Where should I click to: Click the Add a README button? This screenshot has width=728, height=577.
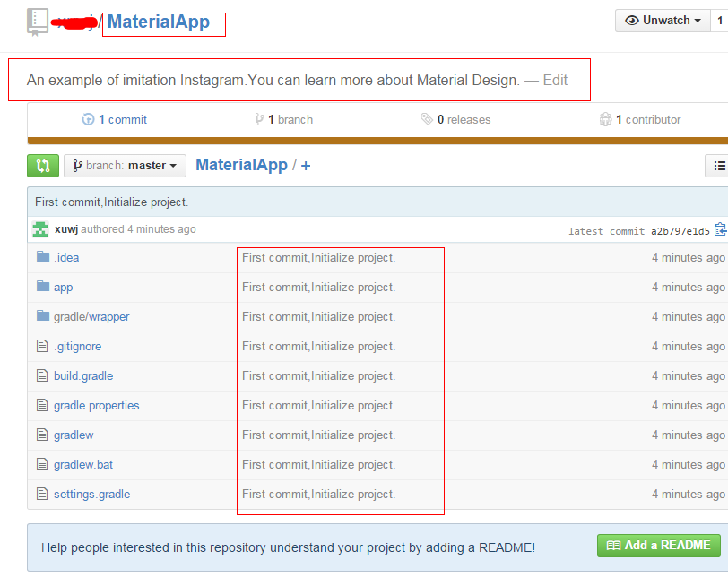(659, 546)
